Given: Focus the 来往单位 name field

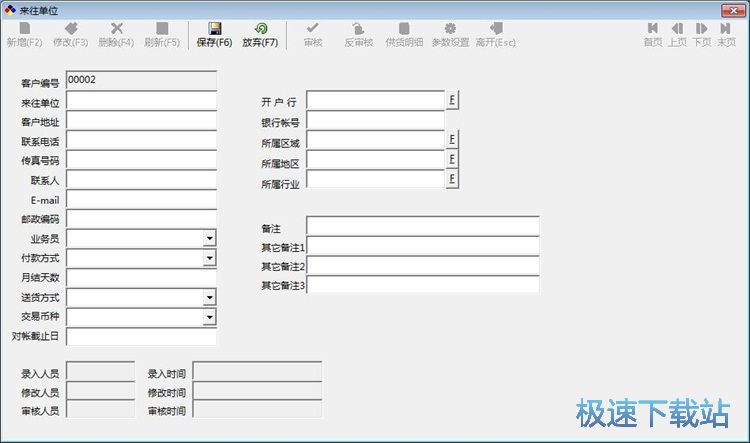Looking at the screenshot, I should click(141, 100).
